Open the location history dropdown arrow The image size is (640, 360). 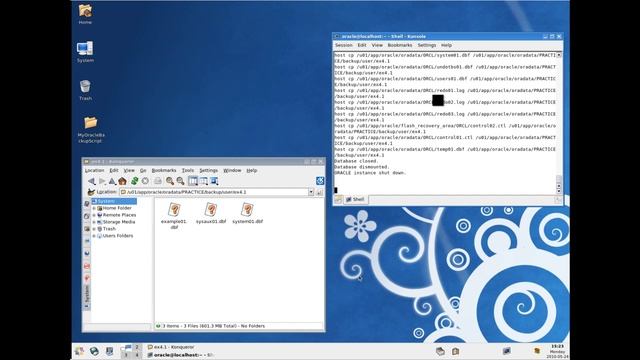(x=311, y=192)
